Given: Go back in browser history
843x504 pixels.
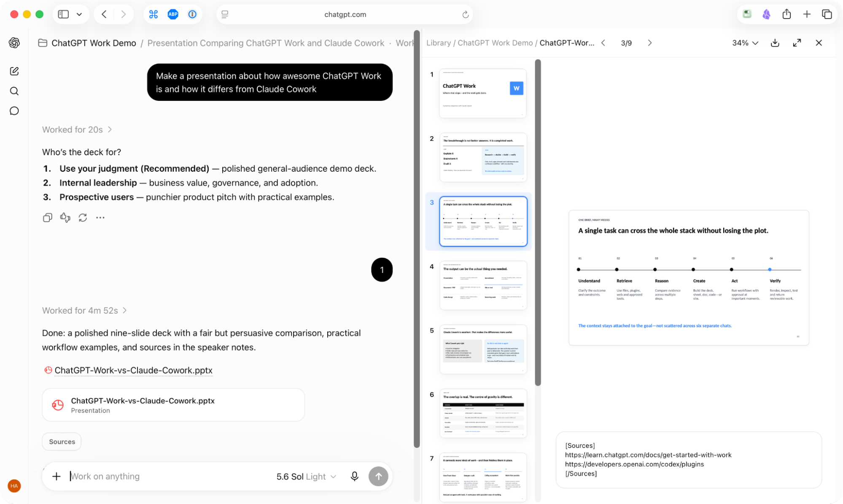Looking at the screenshot, I should pos(104,14).
